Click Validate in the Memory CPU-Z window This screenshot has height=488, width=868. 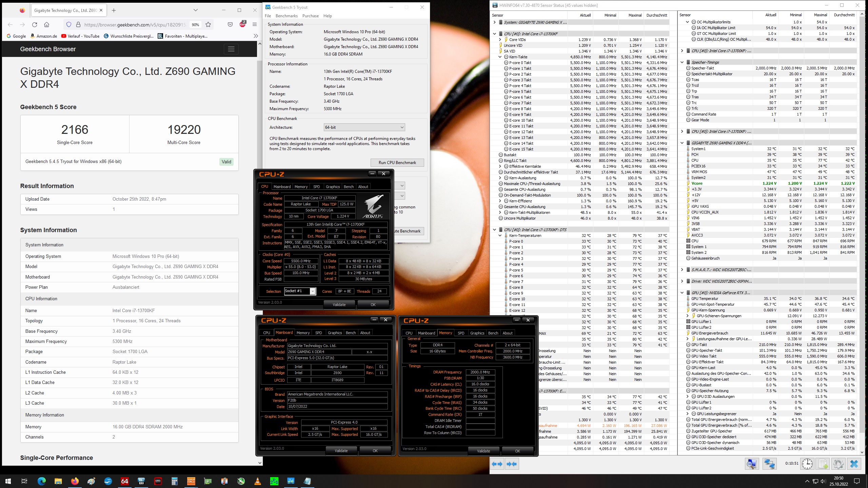(x=484, y=451)
